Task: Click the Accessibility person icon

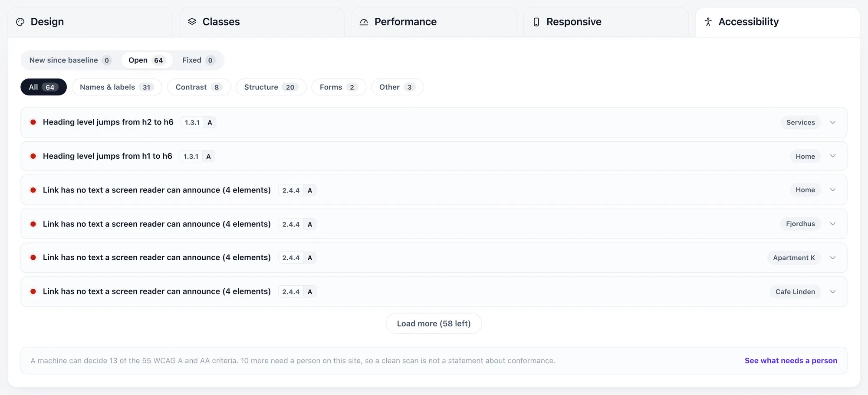Action: [708, 22]
